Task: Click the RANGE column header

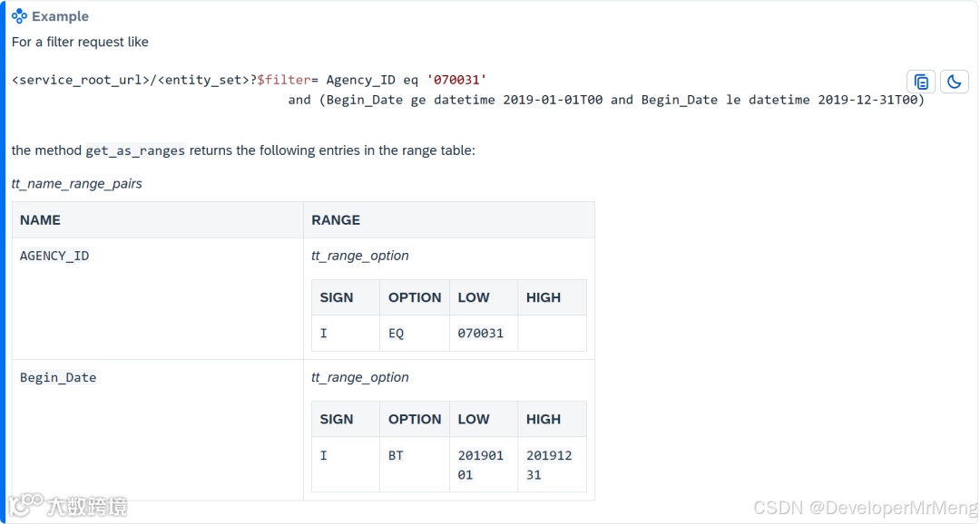Action: (x=336, y=220)
